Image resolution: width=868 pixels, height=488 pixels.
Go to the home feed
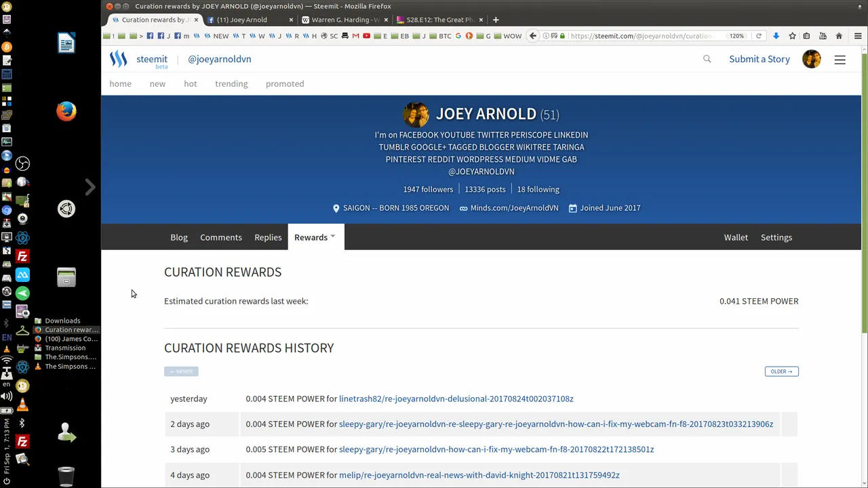click(121, 83)
